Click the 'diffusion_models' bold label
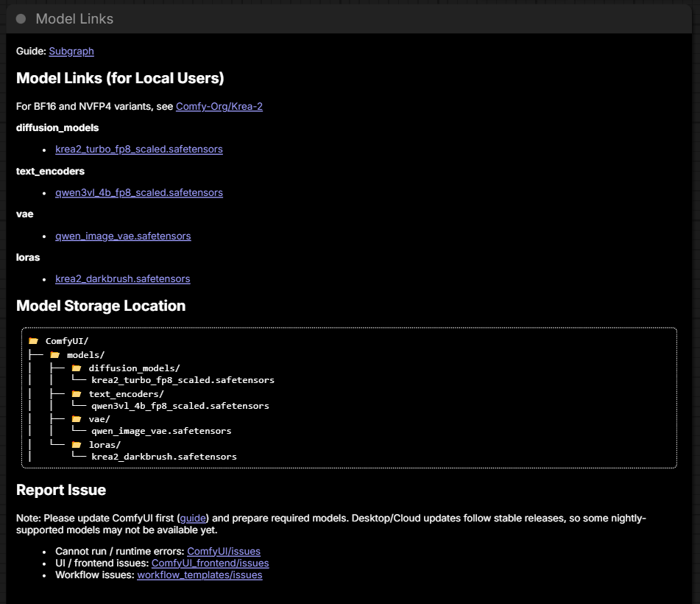Screen dimensions: 700x604 (57, 127)
